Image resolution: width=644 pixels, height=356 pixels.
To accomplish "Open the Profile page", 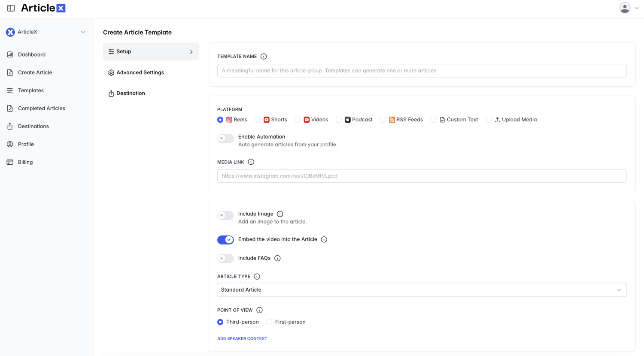I will tap(26, 144).
